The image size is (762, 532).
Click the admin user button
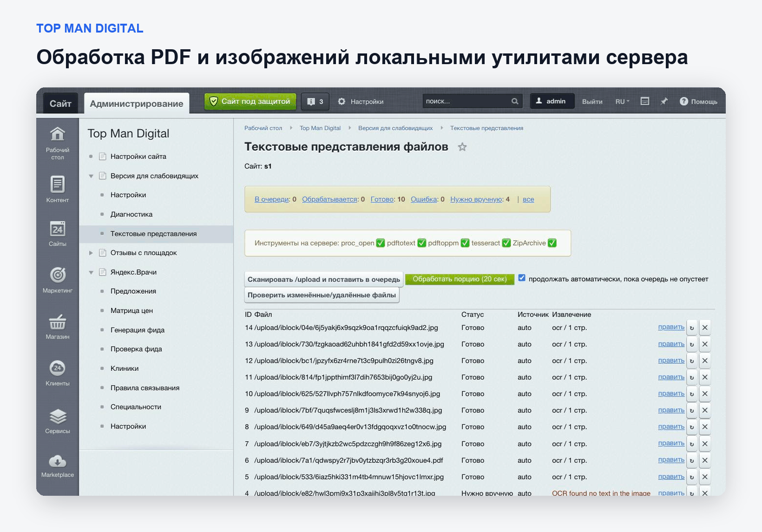552,101
